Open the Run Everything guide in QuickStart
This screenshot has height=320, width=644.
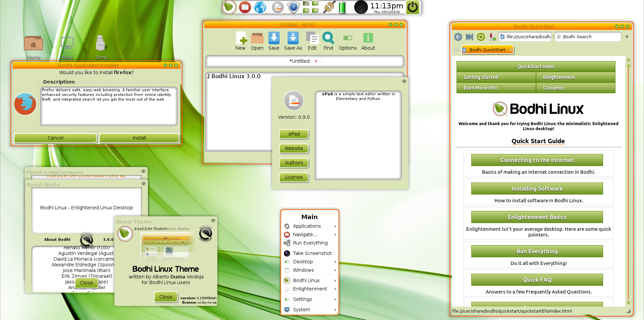pyautogui.click(x=537, y=251)
